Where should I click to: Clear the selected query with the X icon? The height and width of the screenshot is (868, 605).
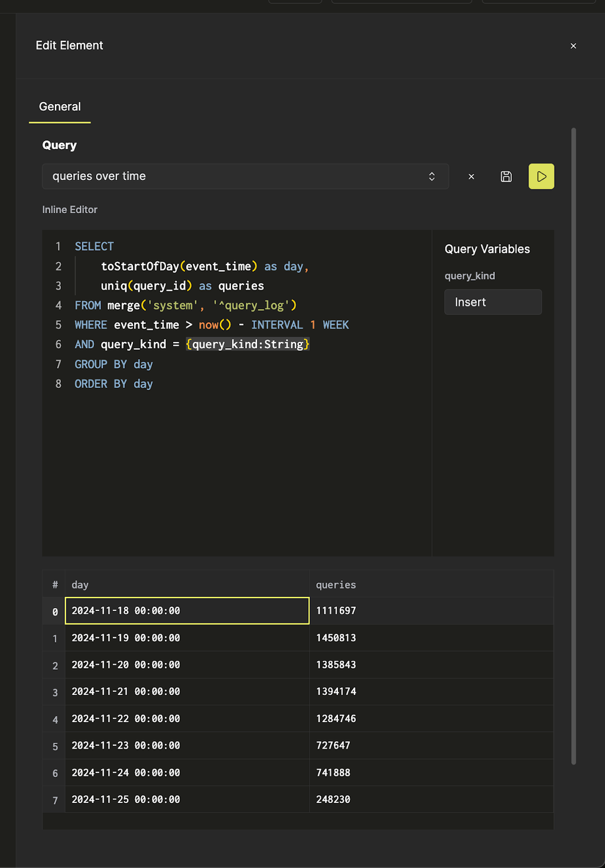pos(471,176)
